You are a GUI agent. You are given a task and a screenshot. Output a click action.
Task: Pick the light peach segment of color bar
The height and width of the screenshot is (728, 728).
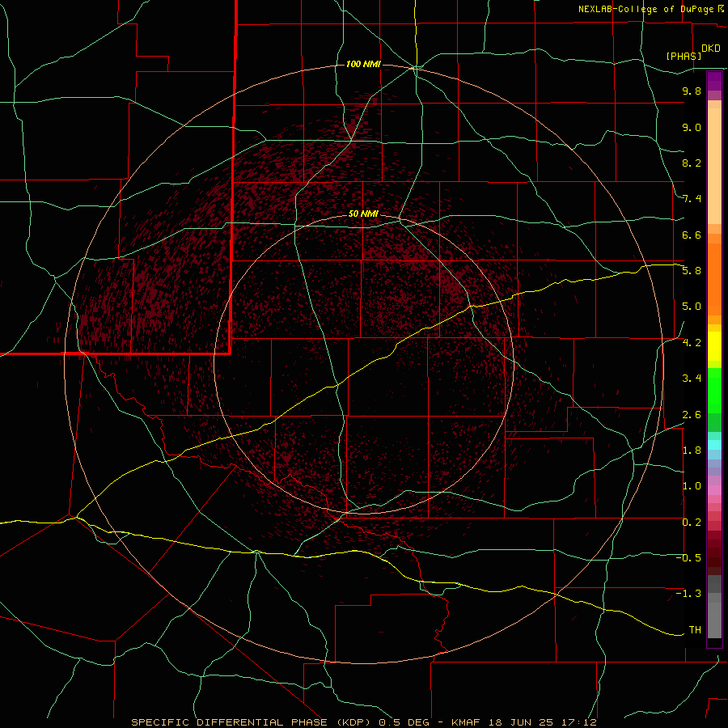(714, 166)
